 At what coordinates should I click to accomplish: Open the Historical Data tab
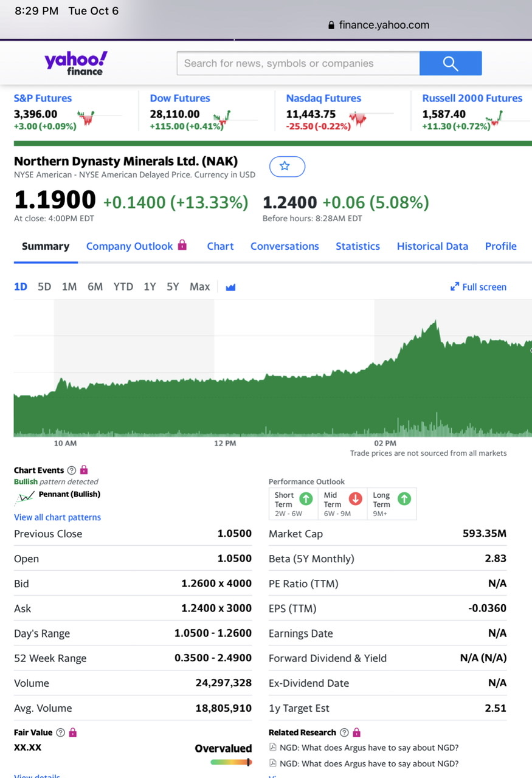tap(432, 246)
